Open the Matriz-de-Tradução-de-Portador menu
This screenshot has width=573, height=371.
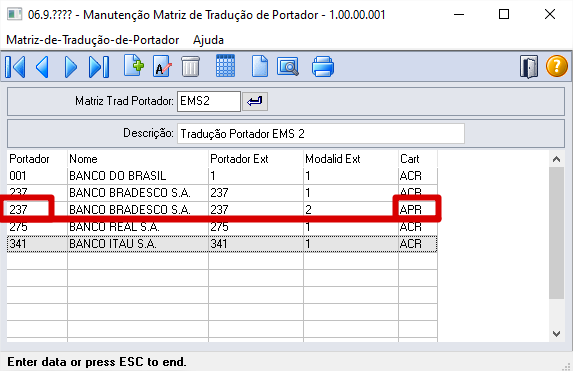93,40
